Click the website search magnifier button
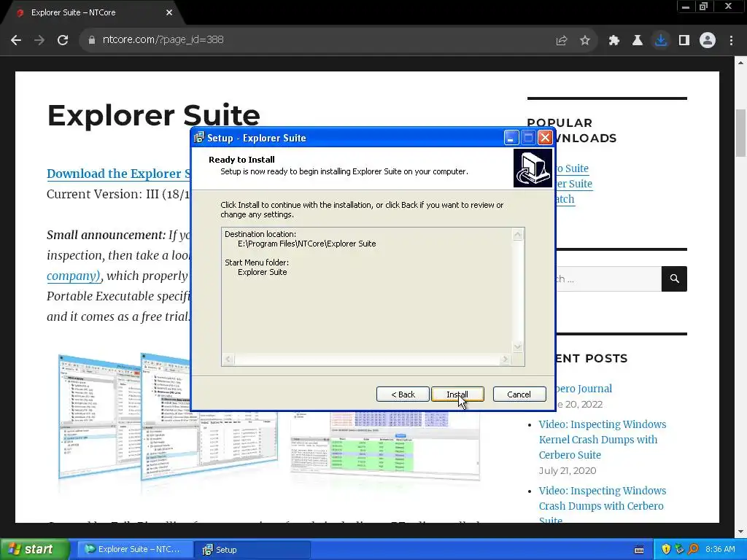Viewport: 747px width, 560px height. pos(674,279)
